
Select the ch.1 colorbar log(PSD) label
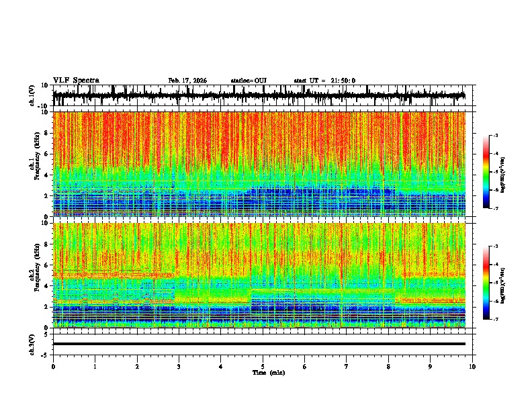503,175
